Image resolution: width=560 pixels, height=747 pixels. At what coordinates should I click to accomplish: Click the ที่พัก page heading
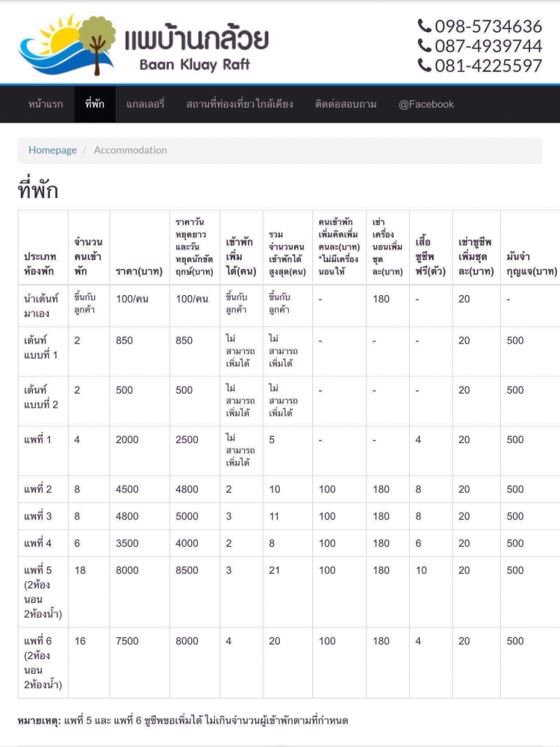tap(37, 190)
